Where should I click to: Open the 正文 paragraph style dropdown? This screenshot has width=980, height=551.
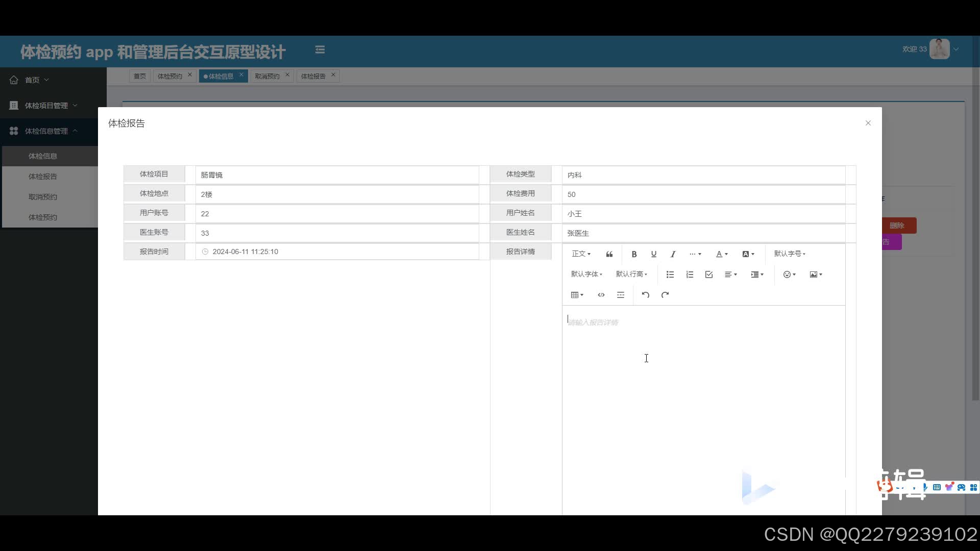click(x=581, y=254)
